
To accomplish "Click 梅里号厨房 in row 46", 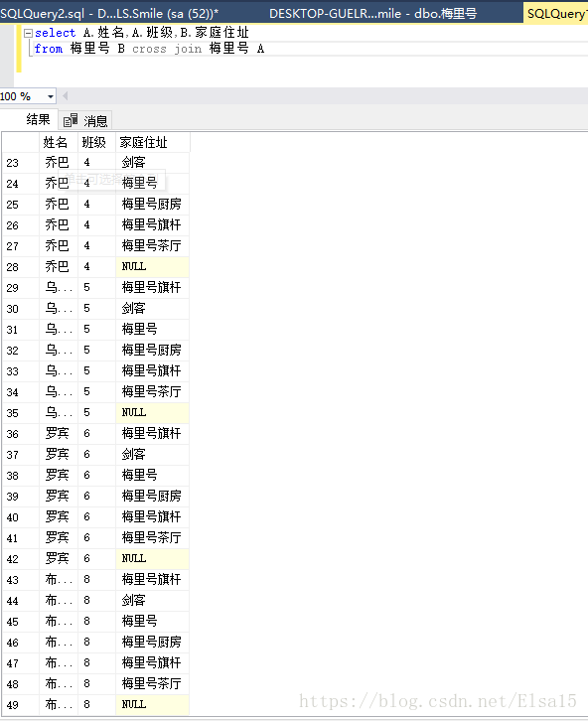I will coord(153,643).
